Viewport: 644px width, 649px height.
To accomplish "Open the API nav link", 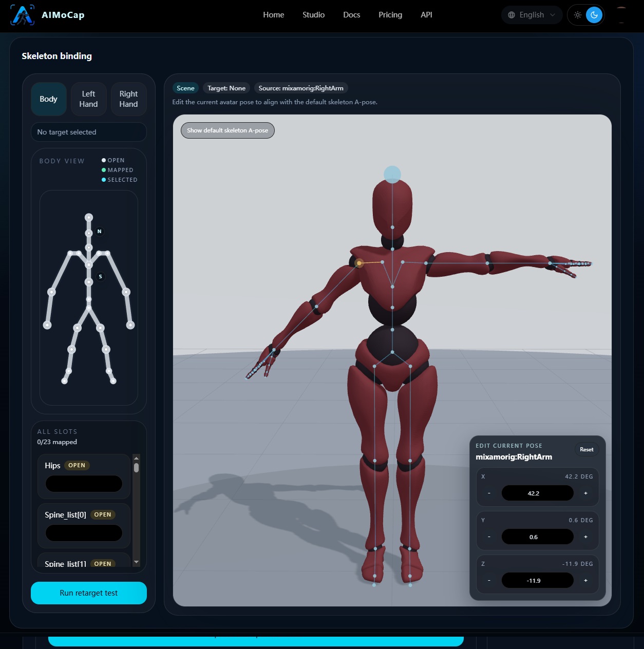I will [x=426, y=15].
